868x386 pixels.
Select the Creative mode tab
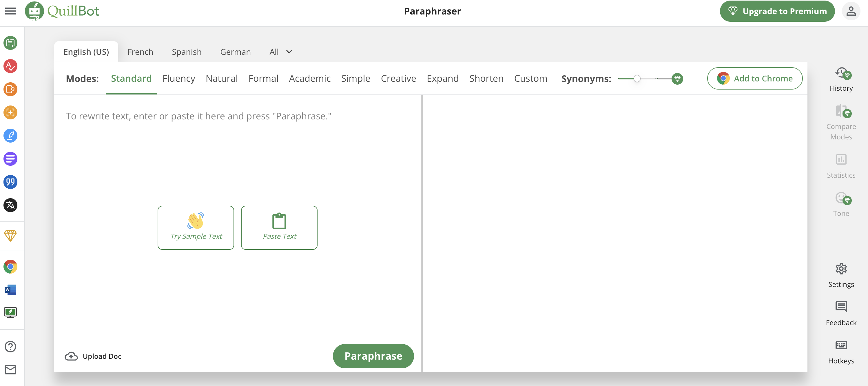(398, 79)
